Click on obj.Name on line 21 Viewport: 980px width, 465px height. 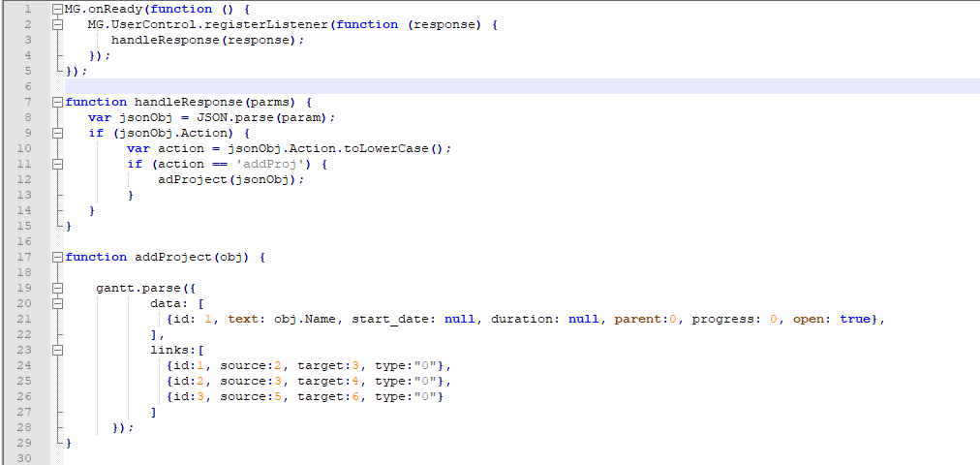pyautogui.click(x=304, y=319)
